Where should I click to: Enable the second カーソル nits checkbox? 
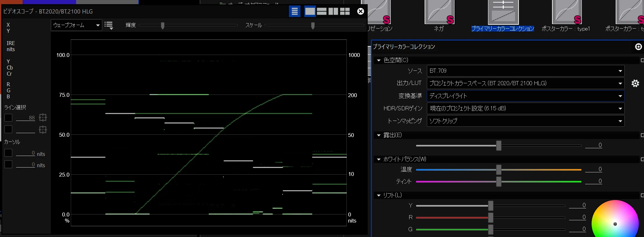(x=8, y=164)
